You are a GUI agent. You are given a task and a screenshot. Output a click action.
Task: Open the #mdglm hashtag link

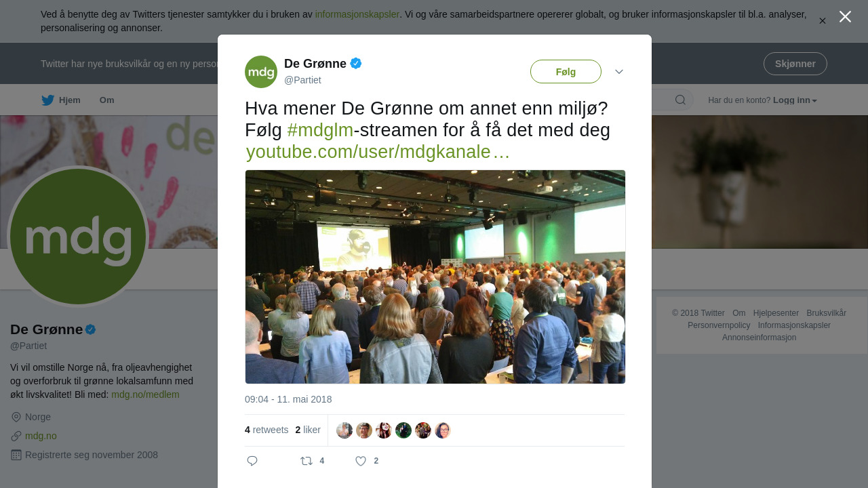pos(320,130)
